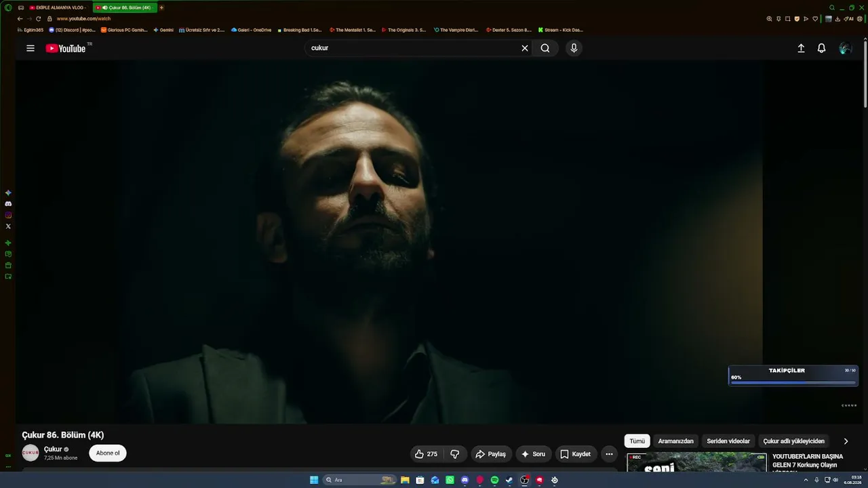Open the Çukur channel name link

53,449
